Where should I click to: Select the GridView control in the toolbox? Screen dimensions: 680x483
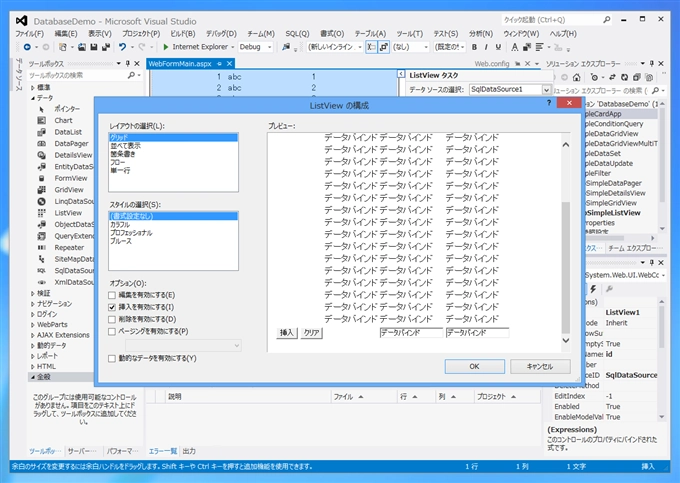[x=69, y=190]
